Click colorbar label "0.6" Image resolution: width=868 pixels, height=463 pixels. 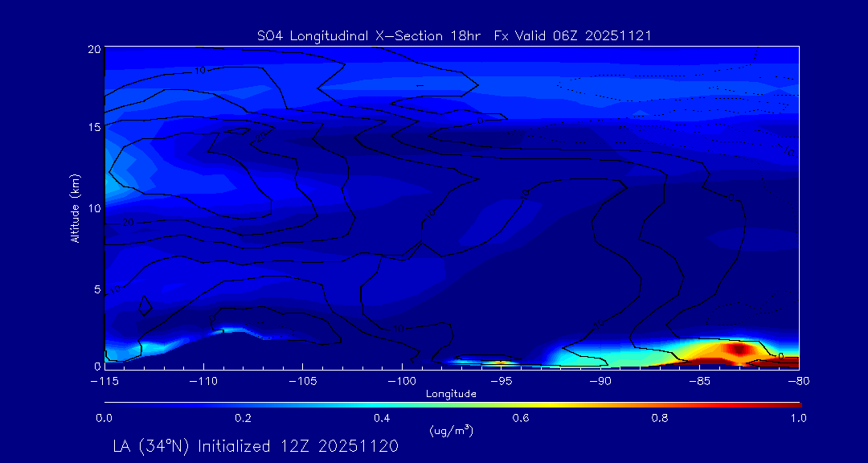(521, 418)
